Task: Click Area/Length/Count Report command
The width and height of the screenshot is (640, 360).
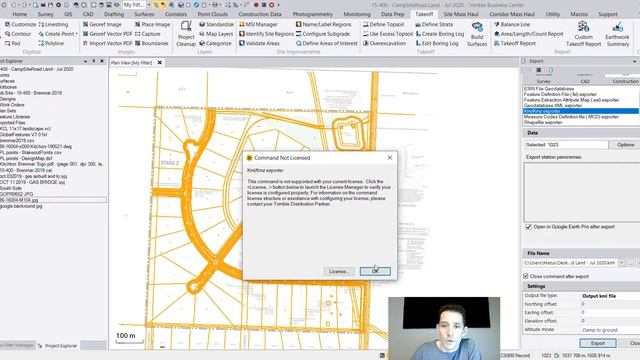Action: point(529,34)
